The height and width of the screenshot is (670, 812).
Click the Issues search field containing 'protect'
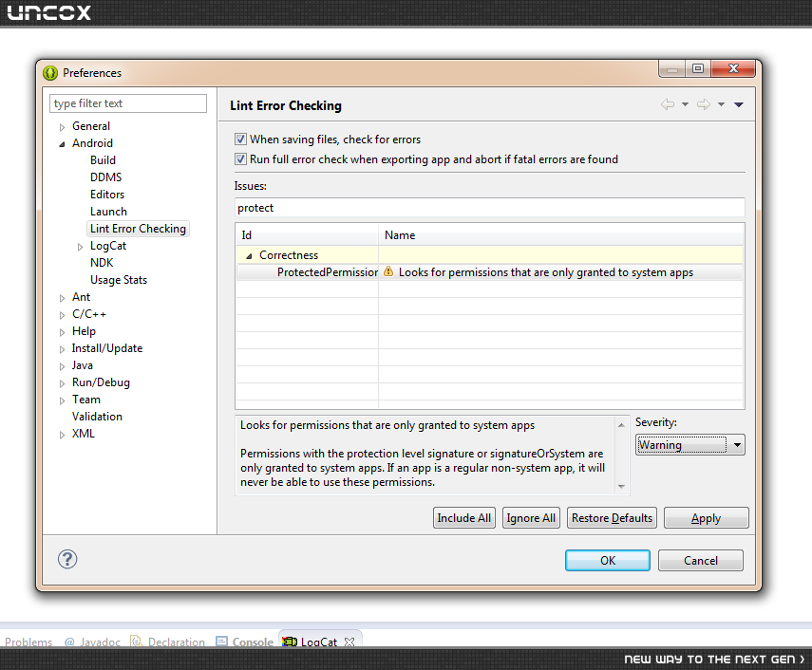(x=489, y=208)
